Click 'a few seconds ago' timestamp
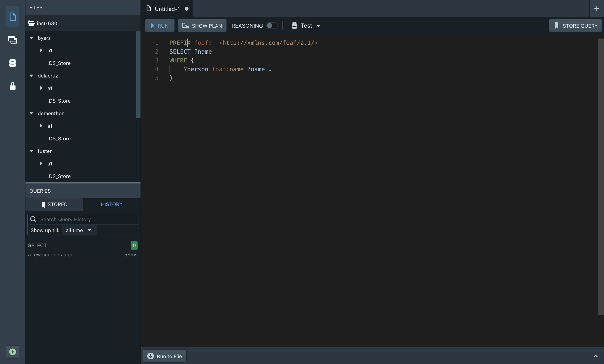This screenshot has width=604, height=364. (50, 255)
